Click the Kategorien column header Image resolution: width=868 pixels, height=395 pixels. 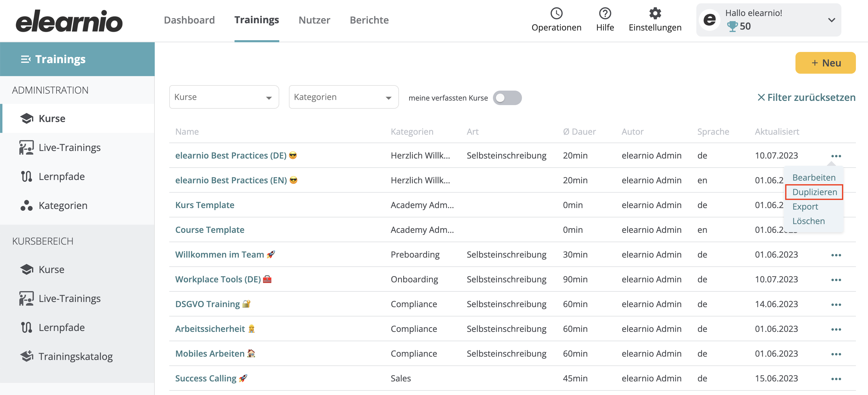412,132
